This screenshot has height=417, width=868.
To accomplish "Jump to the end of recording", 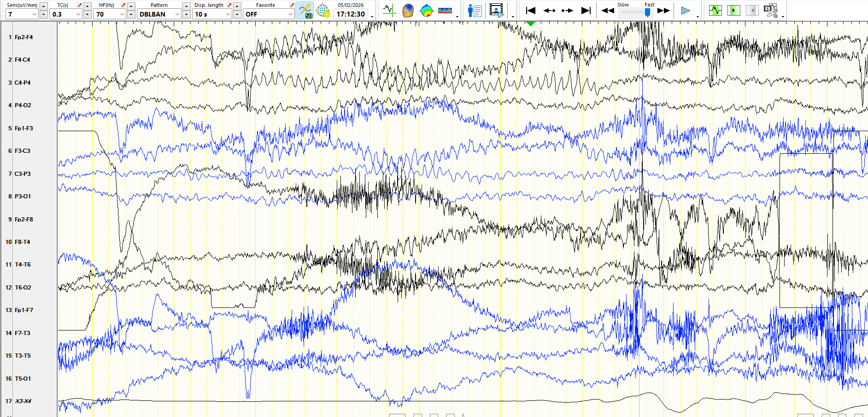I will 586,10.
